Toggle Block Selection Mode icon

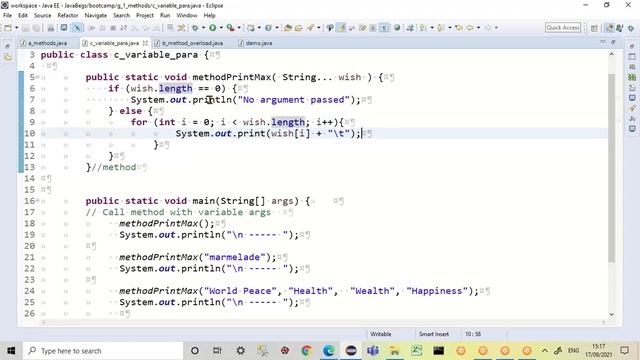point(373,28)
